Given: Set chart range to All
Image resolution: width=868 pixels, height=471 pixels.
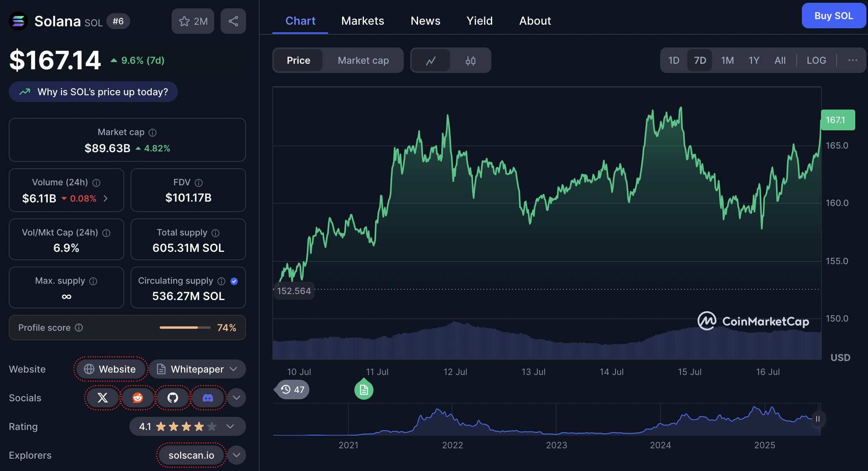Looking at the screenshot, I should pyautogui.click(x=780, y=60).
